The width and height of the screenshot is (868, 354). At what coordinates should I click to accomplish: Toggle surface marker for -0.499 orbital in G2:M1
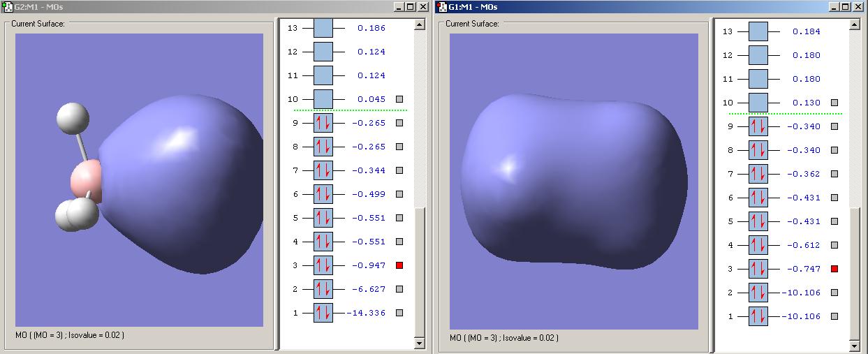399,194
